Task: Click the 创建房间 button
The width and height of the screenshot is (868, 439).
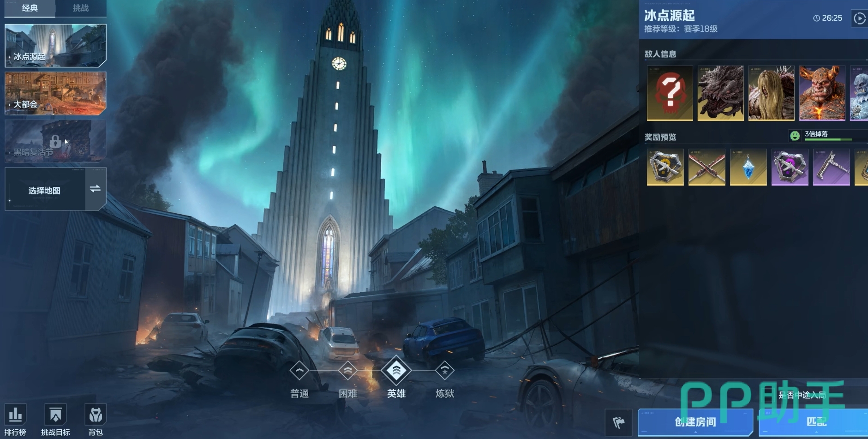Action: coord(695,422)
